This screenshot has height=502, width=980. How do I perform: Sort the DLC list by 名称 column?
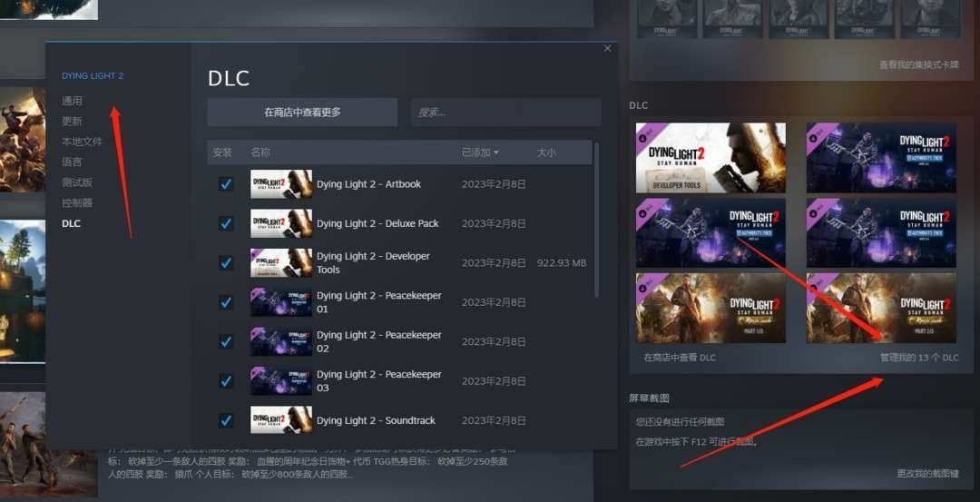pyautogui.click(x=260, y=153)
